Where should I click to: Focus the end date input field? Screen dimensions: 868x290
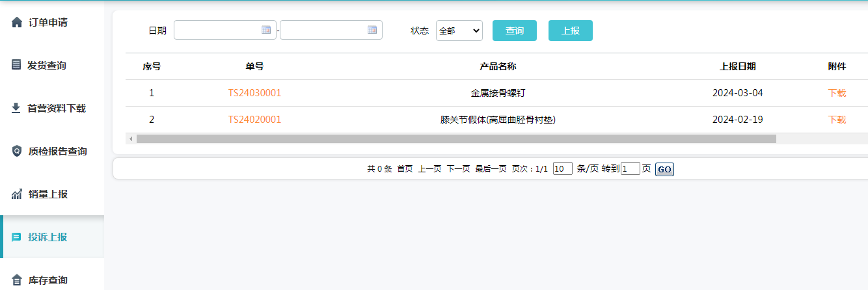(x=331, y=30)
